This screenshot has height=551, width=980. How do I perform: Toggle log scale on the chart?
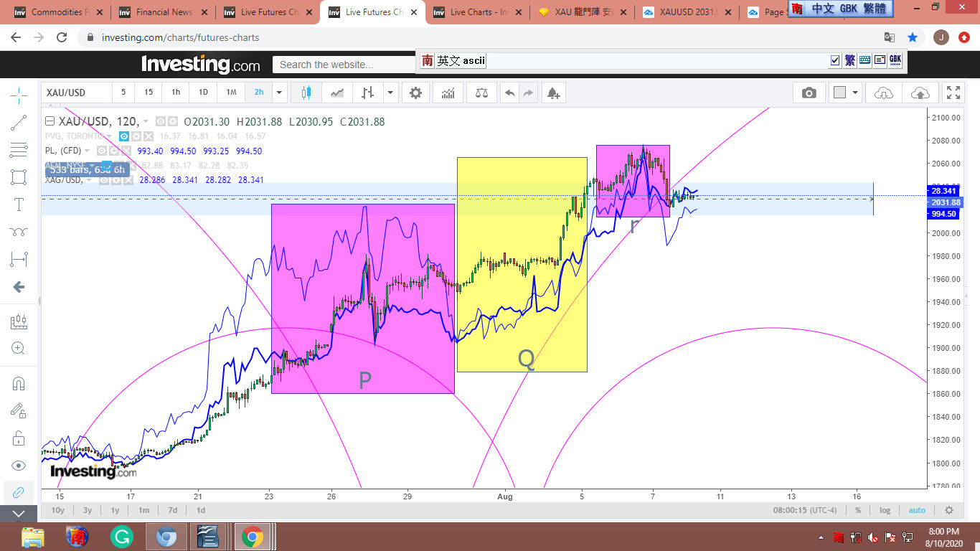tap(885, 510)
